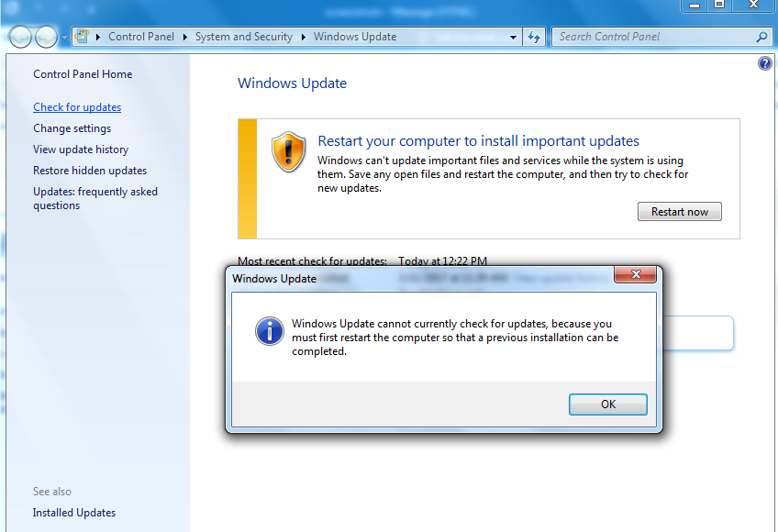Select System and Security breadcrumb
This screenshot has height=532, width=778.
pos(244,37)
